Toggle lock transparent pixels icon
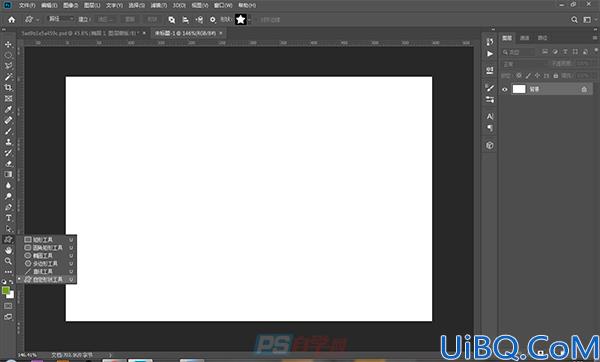 pyautogui.click(x=519, y=76)
